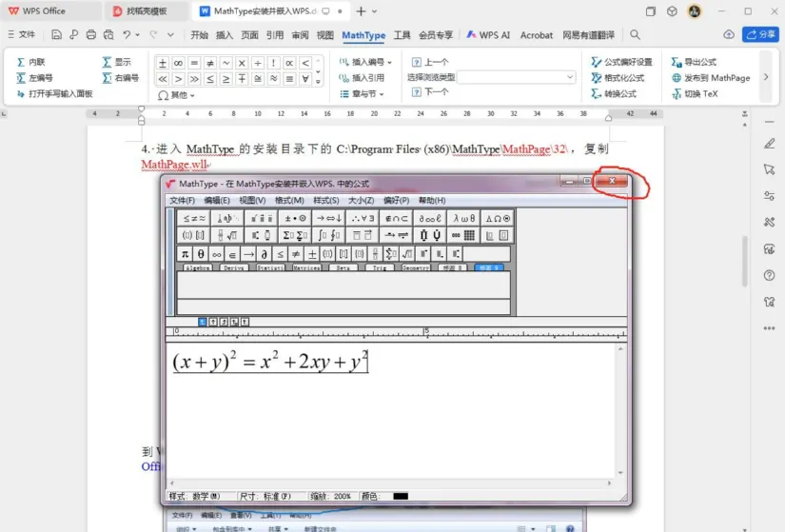This screenshot has width=785, height=532.
Task: Open 编辑(E) menu in MathType window
Action: pos(217,201)
